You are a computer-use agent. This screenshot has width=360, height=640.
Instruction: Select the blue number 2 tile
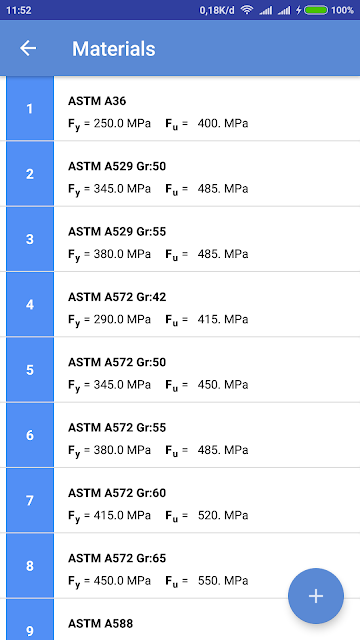30,174
